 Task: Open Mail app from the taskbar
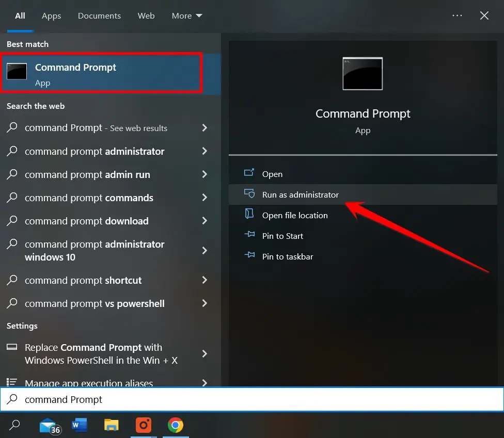pos(50,426)
